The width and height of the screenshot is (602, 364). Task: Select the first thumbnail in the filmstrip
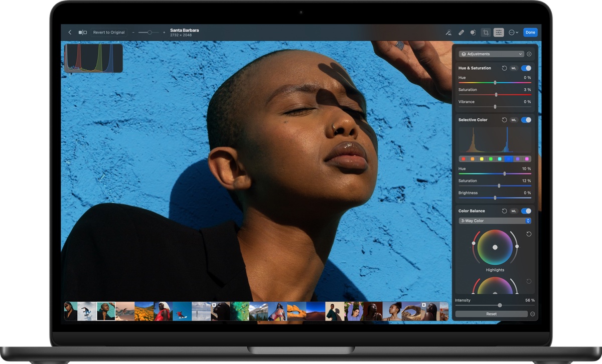point(71,311)
